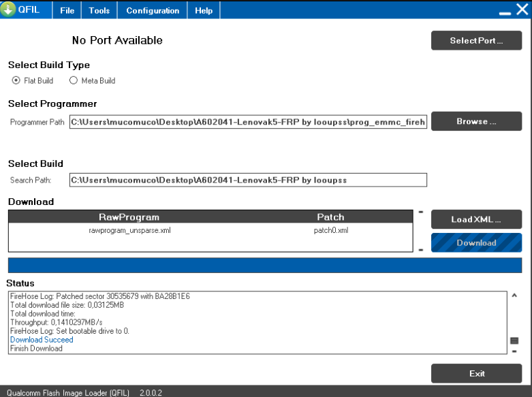Start flashing with the Download button
Image resolution: width=532 pixels, height=397 pixels.
click(x=476, y=242)
